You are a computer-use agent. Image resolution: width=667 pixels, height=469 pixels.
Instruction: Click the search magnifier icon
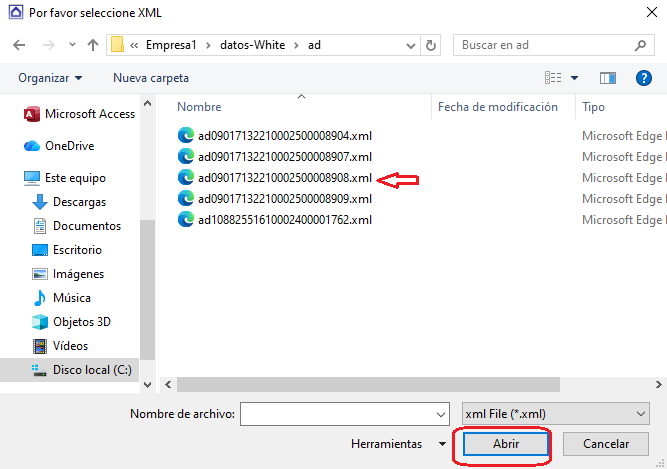641,45
